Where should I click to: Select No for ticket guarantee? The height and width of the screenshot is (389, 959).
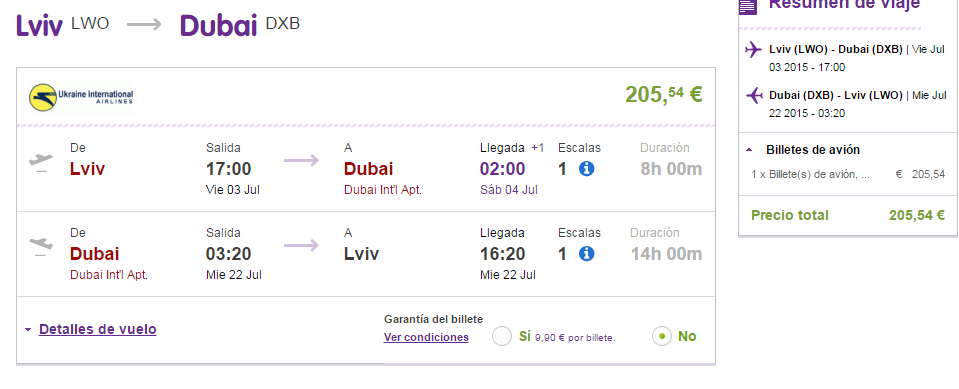[x=662, y=336]
